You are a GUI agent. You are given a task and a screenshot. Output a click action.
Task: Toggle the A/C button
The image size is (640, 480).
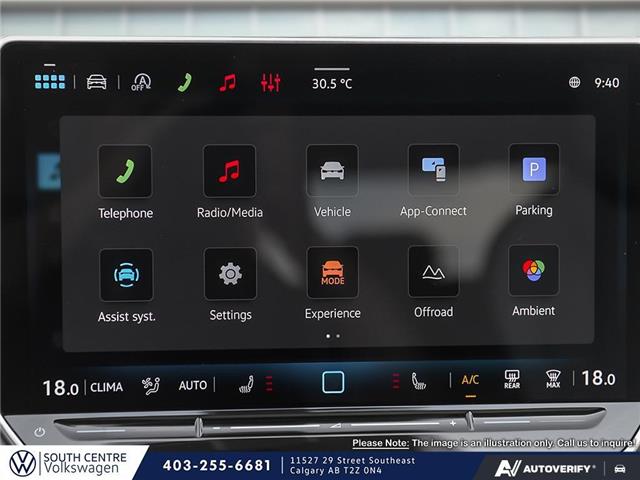[470, 380]
